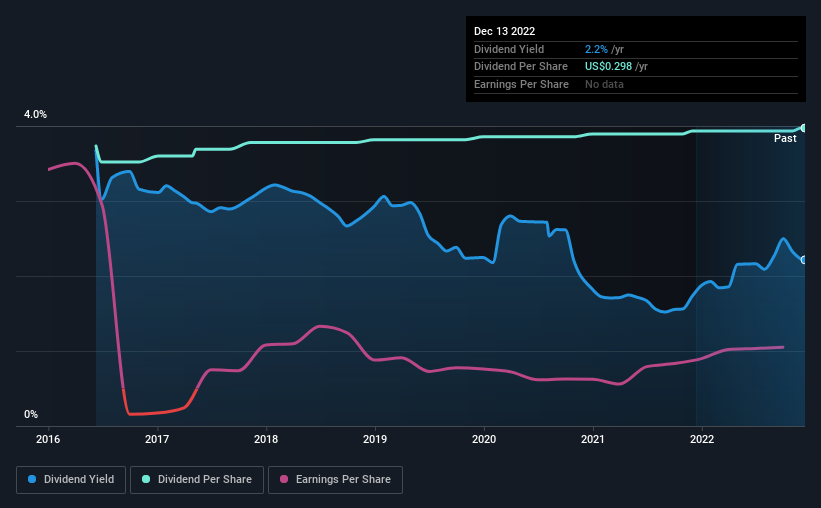Click the pink Earnings Per Share legend dot
The height and width of the screenshot is (508, 821).
pos(284,479)
